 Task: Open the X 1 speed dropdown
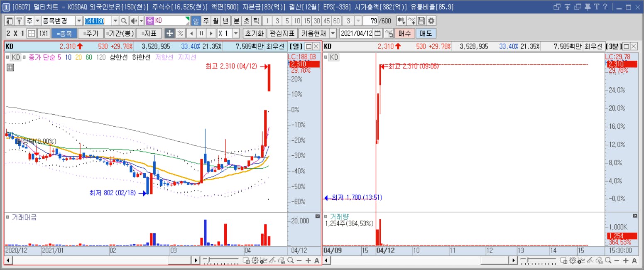[x=236, y=33]
